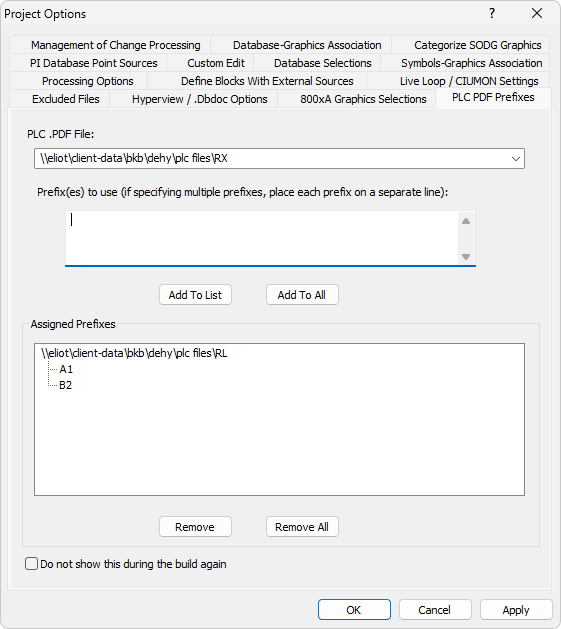Open Define Blocks With External Sources tab
Image resolution: width=561 pixels, height=629 pixels.
click(257, 81)
